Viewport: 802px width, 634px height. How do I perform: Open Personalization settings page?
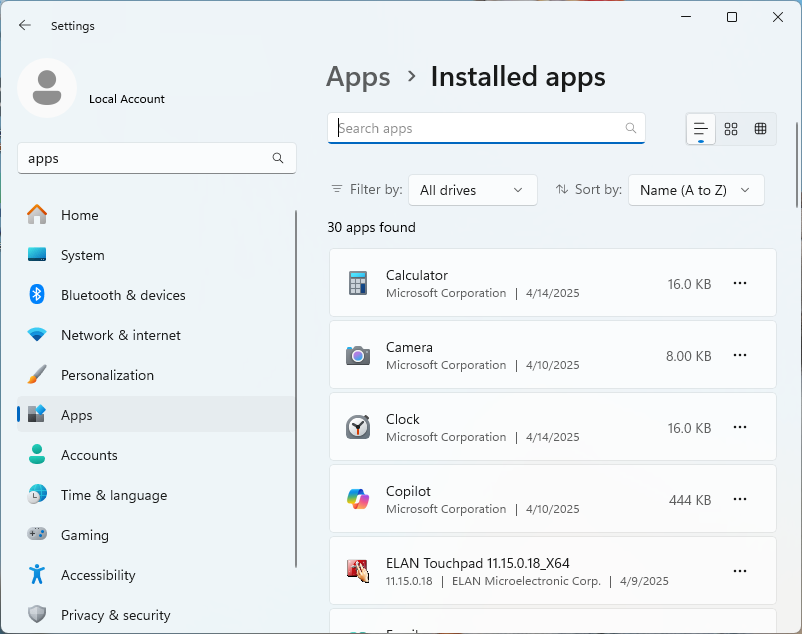(107, 375)
